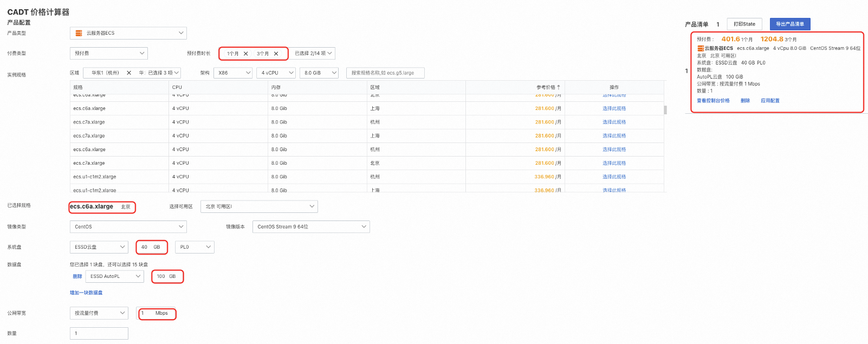The width and height of the screenshot is (868, 344).
Task: Click ecs.u1-c1m2.xlarge spec name in 杭州 row
Action: [95, 177]
